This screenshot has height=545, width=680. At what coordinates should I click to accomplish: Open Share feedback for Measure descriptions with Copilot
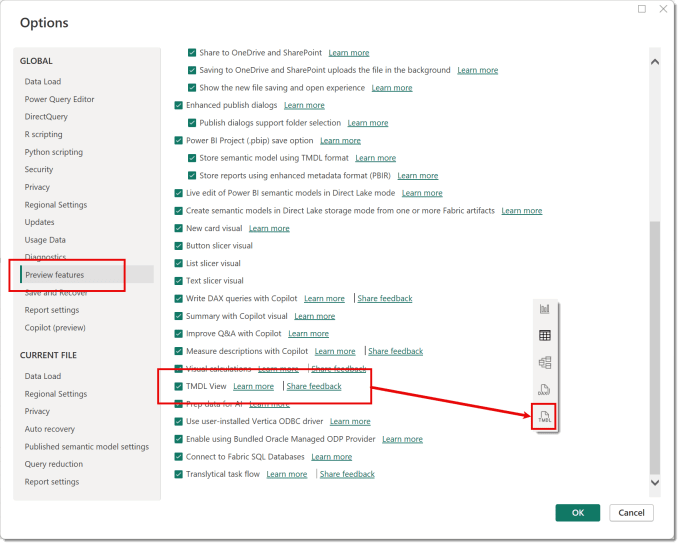pos(397,352)
